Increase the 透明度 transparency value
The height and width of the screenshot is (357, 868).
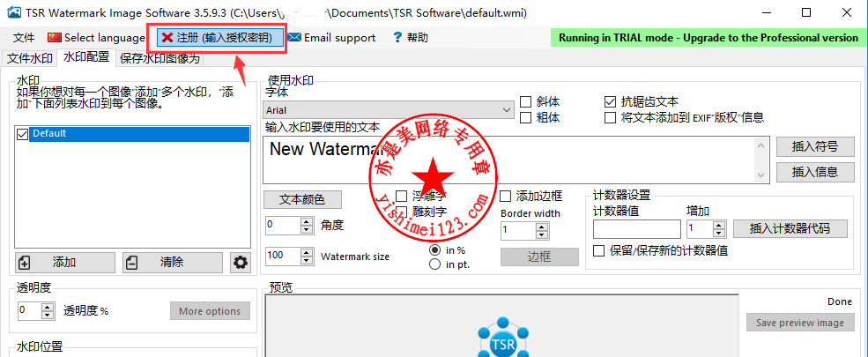click(x=49, y=307)
